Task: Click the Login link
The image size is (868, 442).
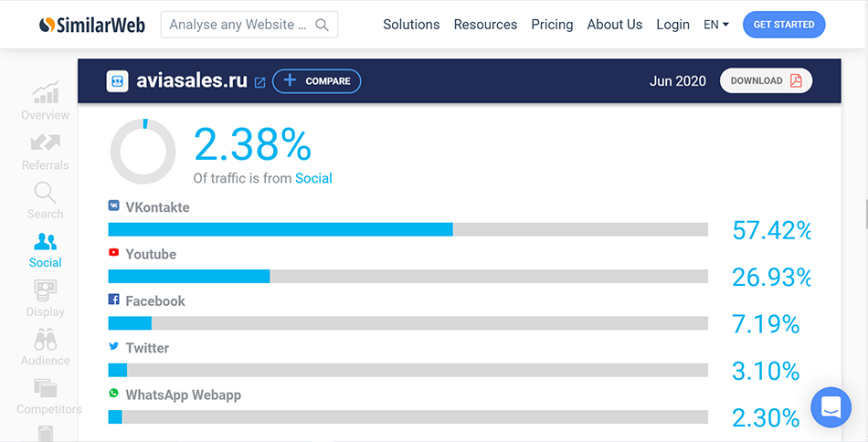Action: (672, 25)
